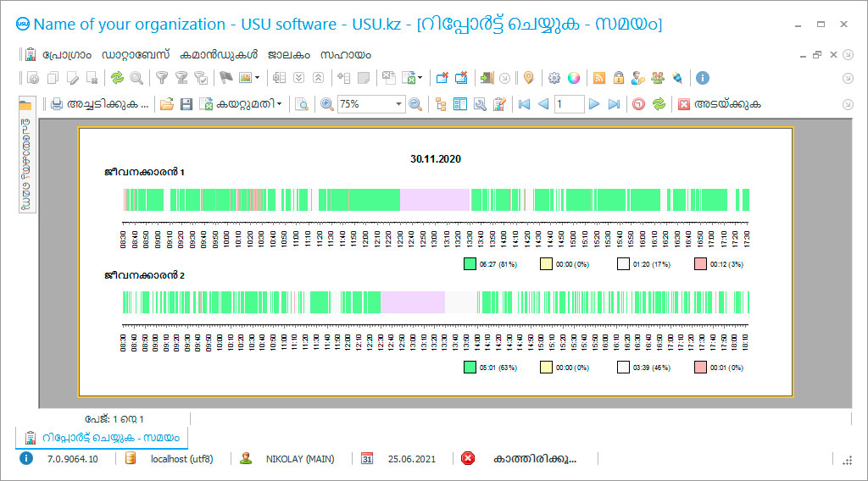Refresh report with green arrows
Screen dimensions: 868x481
coord(659,104)
